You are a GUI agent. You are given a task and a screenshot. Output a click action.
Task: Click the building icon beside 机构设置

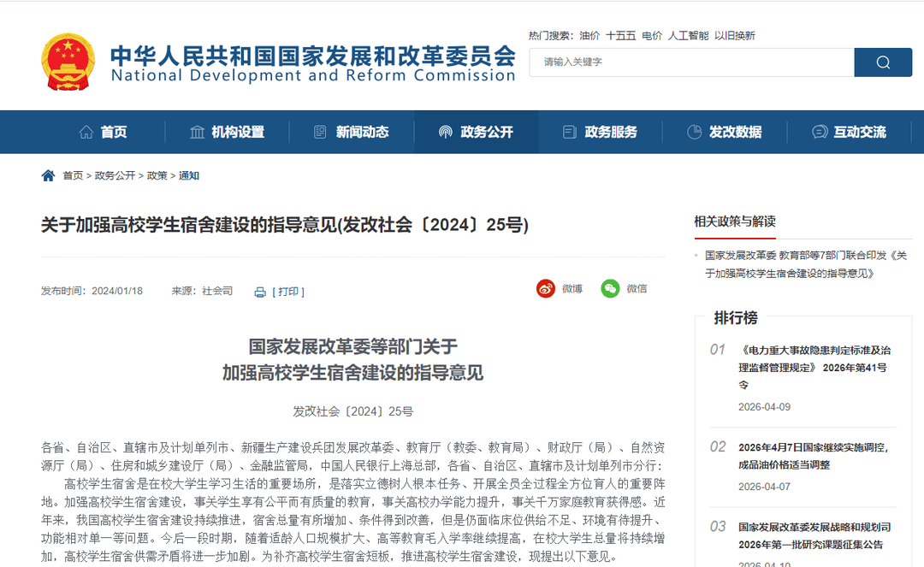pos(198,132)
